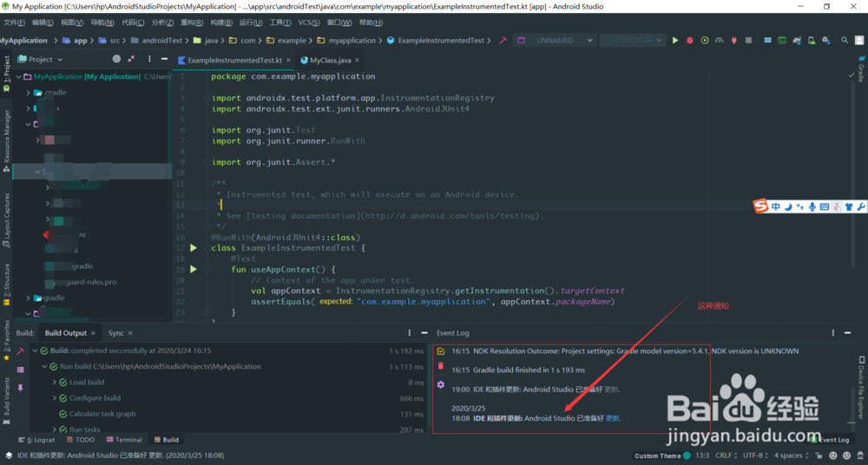The height and width of the screenshot is (465, 868).
Task: Click the Build hammer icon in Build panel
Action: [21, 351]
